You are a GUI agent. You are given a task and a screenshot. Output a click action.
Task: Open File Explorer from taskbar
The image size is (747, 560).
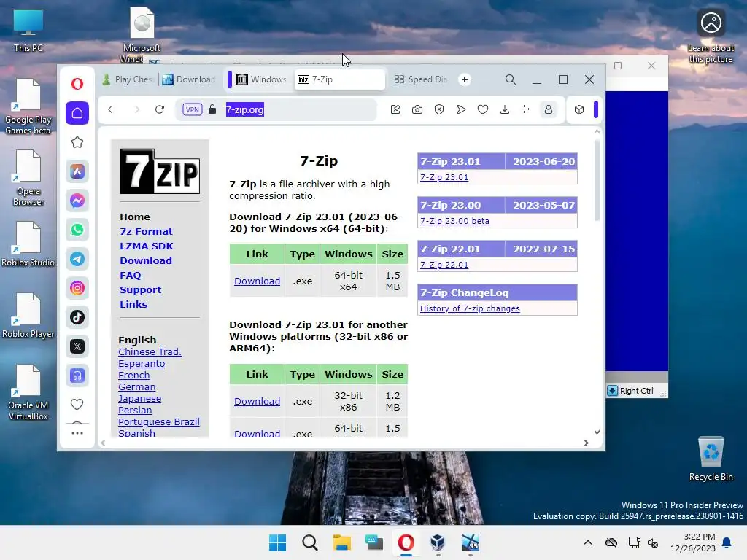341,542
